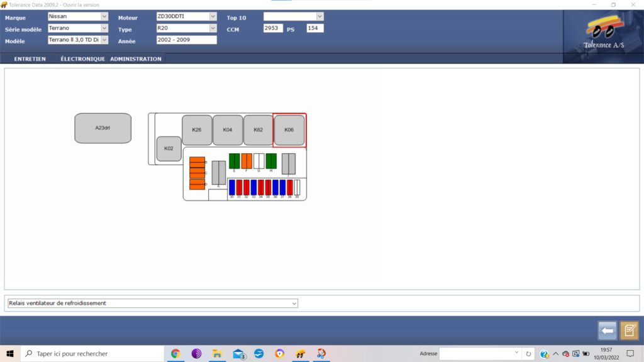This screenshot has height=362, width=644.
Task: Open the ÉLECTRONIQUE menu
Action: click(82, 58)
